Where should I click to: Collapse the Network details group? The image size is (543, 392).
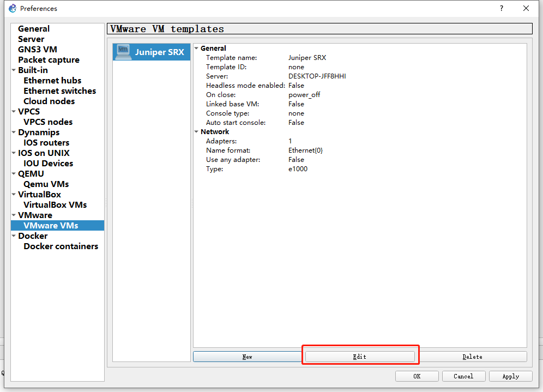click(196, 131)
